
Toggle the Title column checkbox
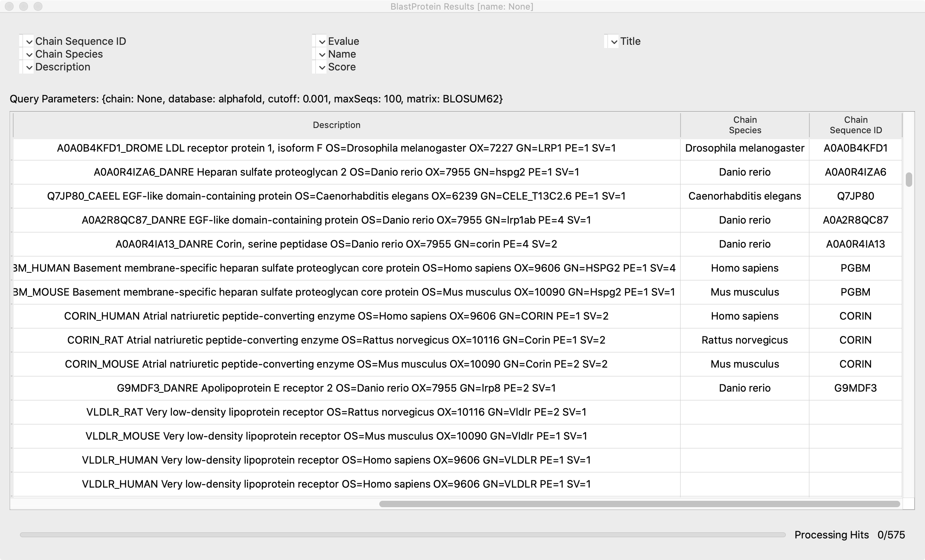point(614,42)
